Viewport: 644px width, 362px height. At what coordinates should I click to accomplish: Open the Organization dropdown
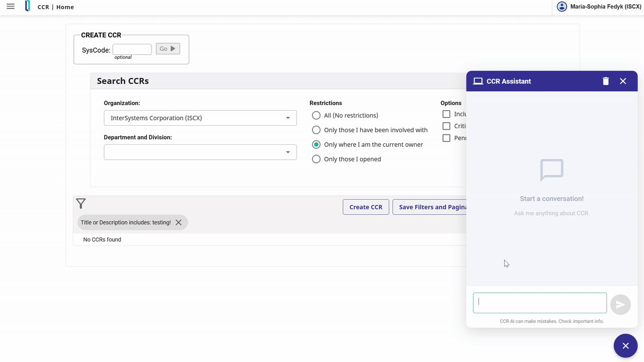(x=200, y=118)
